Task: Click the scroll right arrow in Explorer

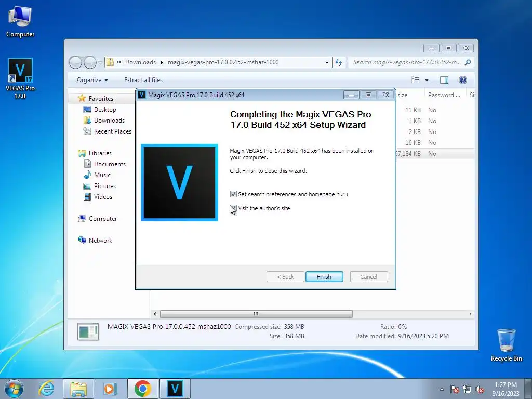Action: [x=470, y=314]
